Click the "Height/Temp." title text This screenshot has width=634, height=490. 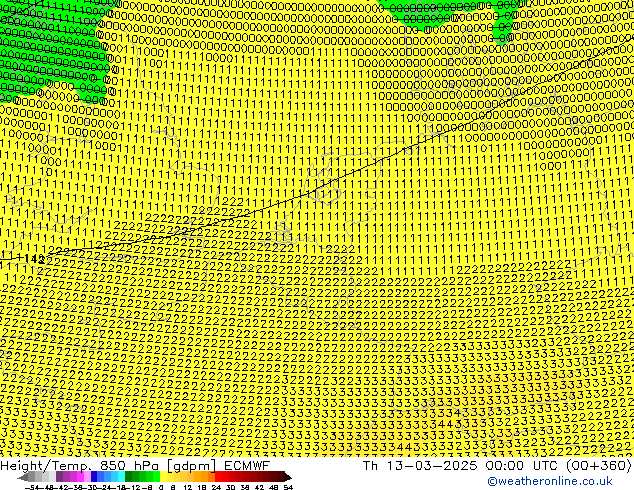click(x=46, y=466)
